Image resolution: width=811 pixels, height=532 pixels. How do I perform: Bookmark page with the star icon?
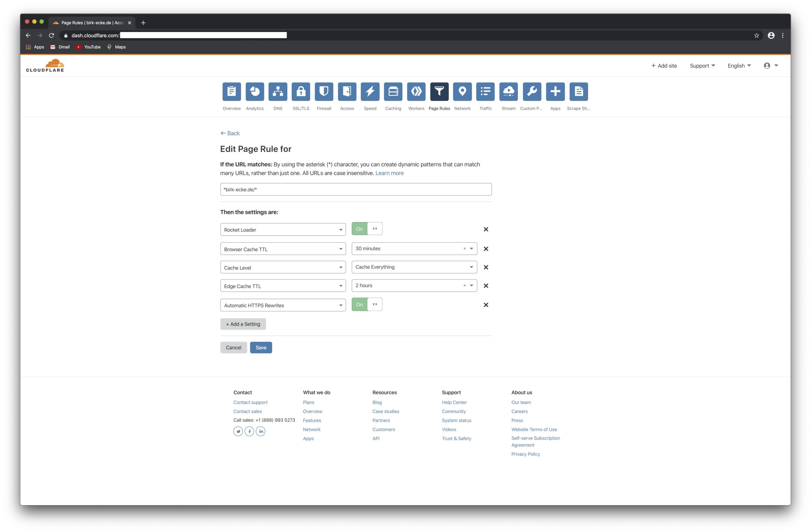757,35
